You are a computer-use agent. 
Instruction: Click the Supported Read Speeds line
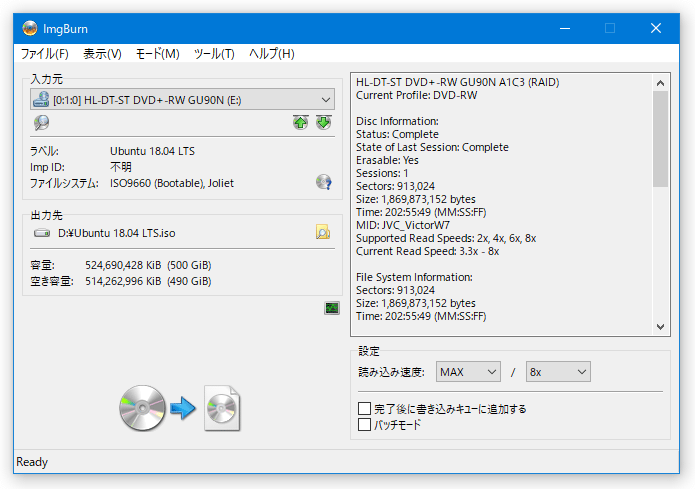point(446,239)
